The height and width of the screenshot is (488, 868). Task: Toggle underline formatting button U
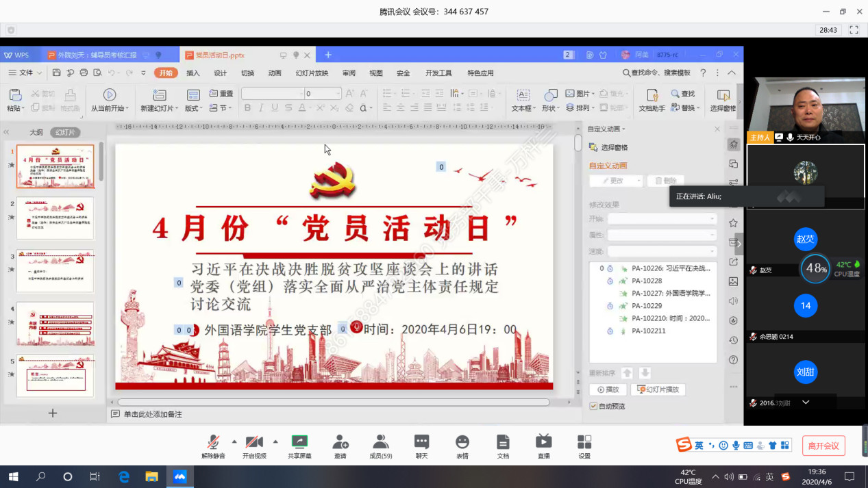click(275, 107)
